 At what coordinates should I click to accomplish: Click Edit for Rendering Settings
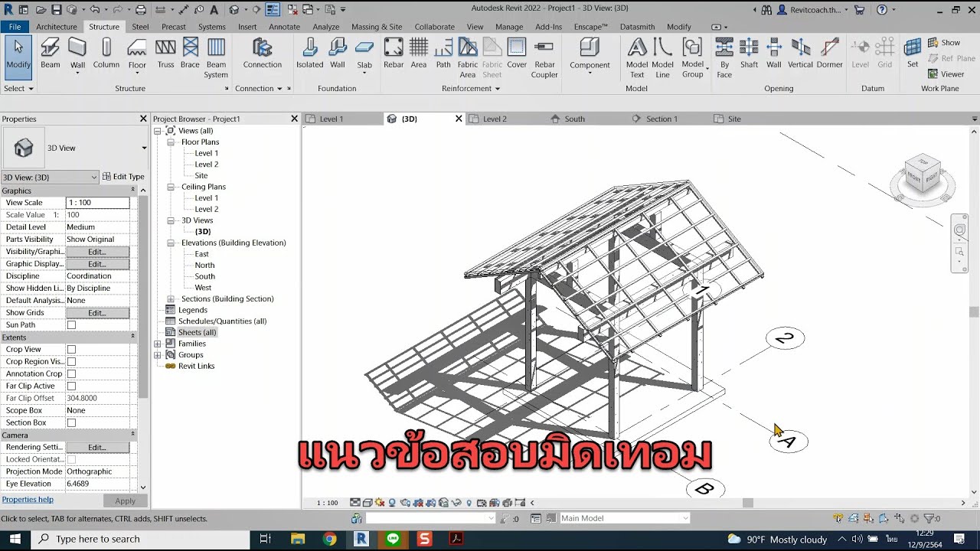click(x=97, y=448)
